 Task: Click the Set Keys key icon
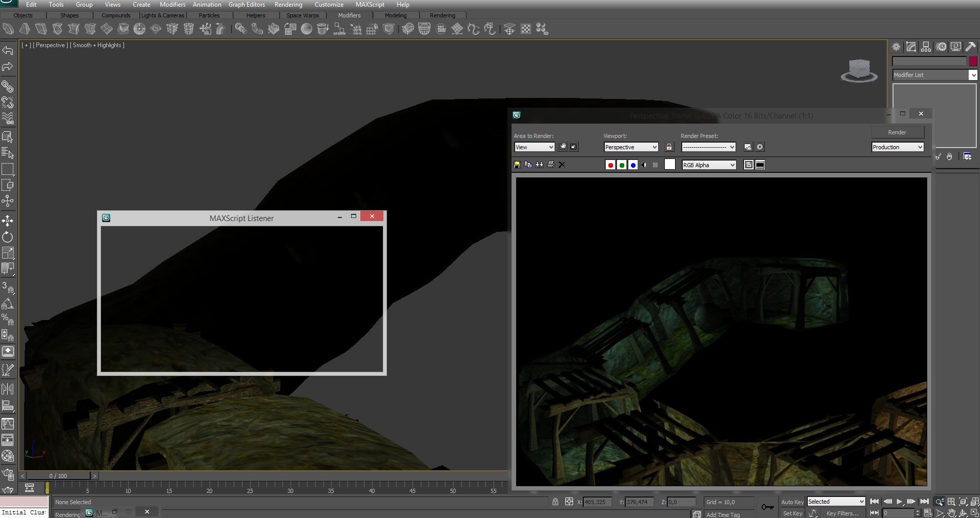pos(767,507)
